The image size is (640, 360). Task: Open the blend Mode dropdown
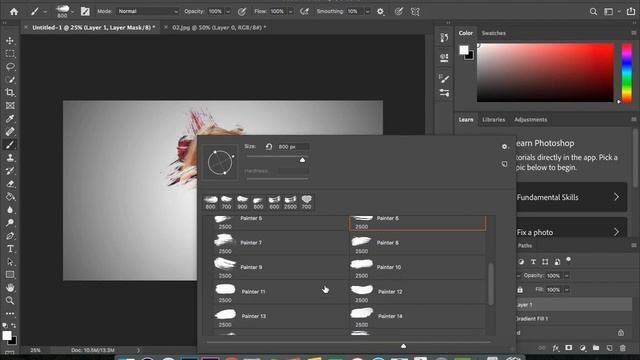coord(148,11)
